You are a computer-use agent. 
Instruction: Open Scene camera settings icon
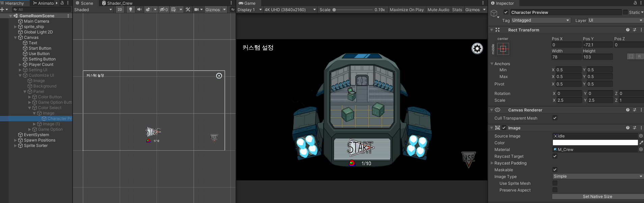[196, 9]
